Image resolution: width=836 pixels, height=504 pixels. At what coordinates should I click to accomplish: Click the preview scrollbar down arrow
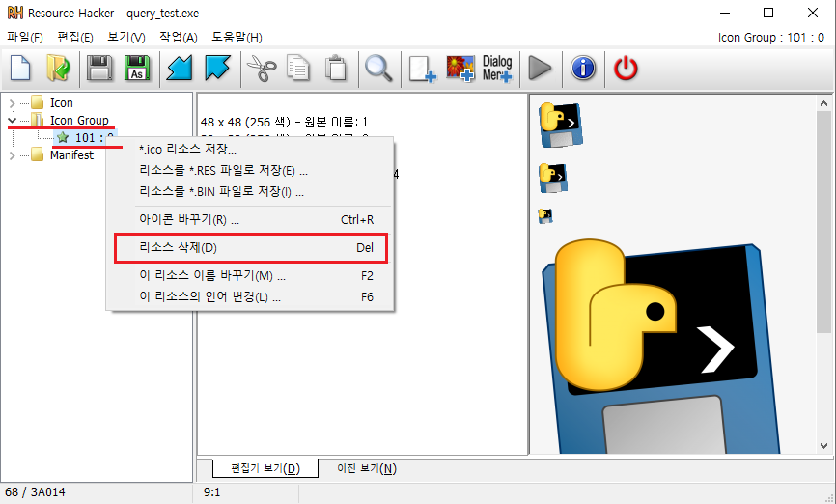(823, 446)
